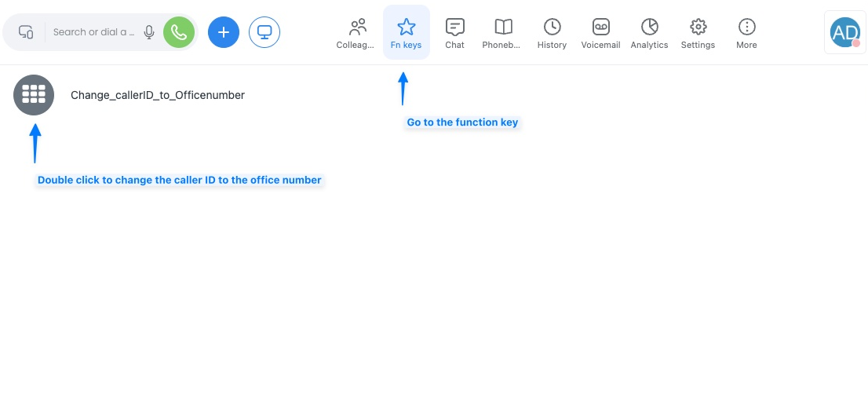Screen dimensions: 868x395
Task: Open the Colleagues tab
Action: [359, 33]
